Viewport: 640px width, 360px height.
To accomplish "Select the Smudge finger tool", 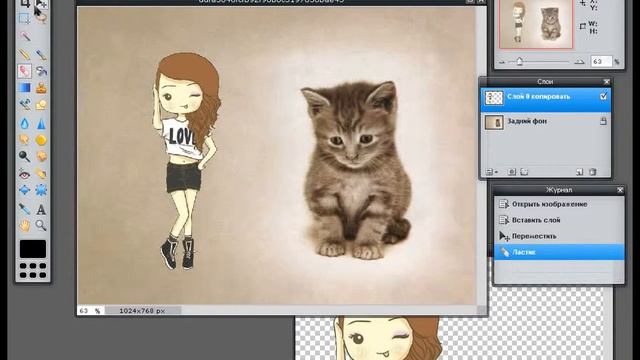I will pos(25,140).
